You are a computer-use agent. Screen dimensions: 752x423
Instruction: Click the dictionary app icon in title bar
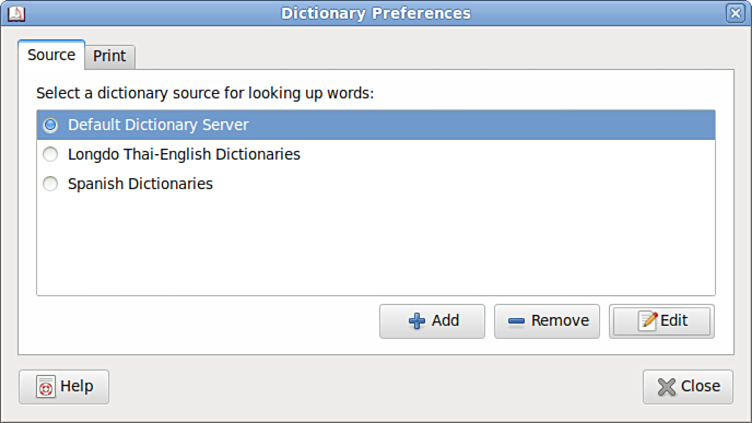click(x=15, y=13)
